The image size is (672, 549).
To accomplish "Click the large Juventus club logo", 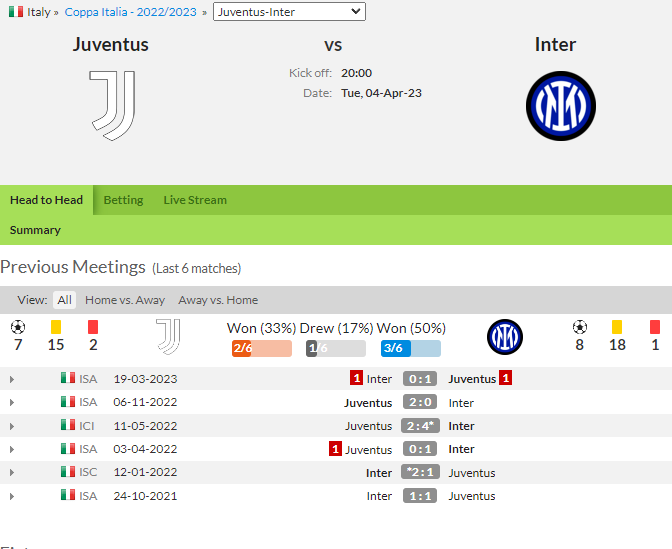I will click(111, 105).
